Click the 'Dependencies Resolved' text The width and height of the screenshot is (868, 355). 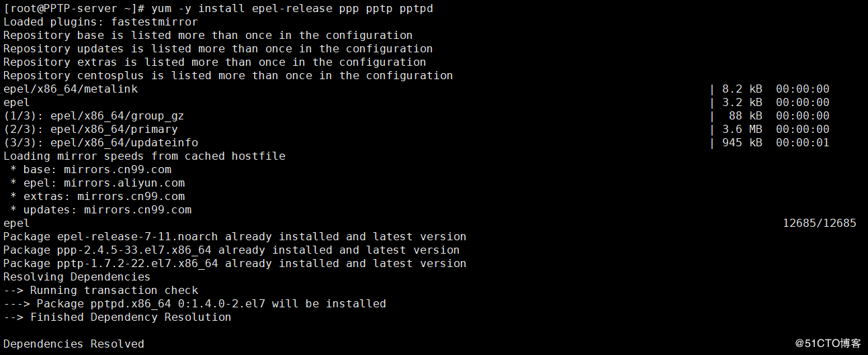(74, 344)
